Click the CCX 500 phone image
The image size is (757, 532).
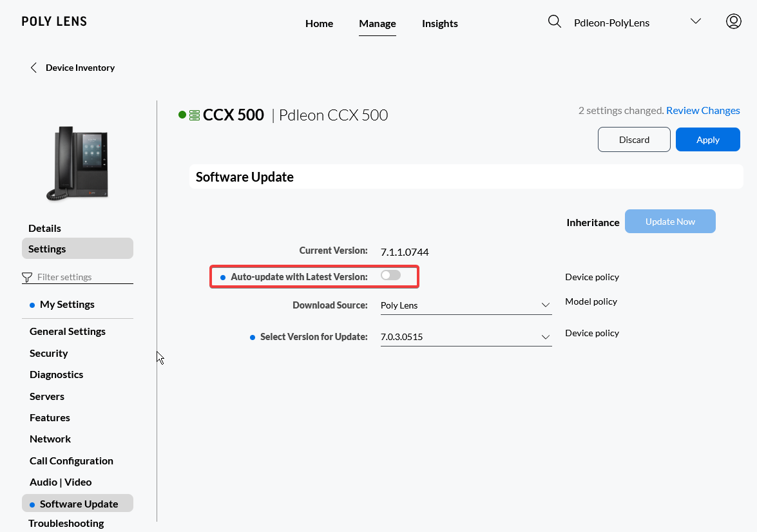(77, 162)
